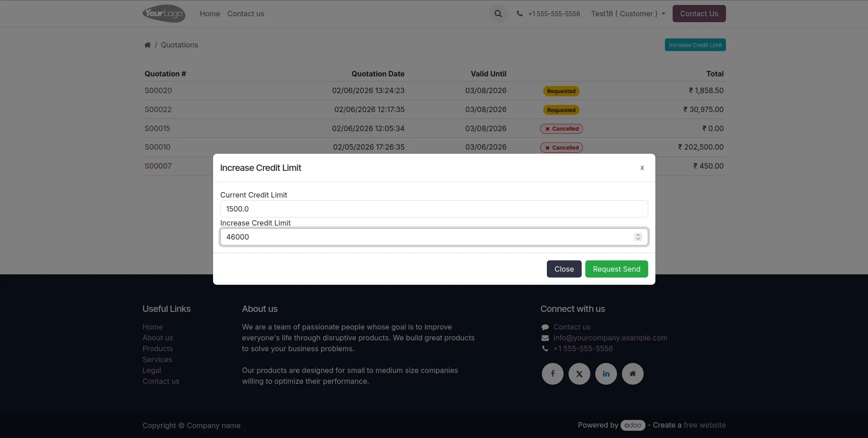Open the Facebook social icon

tap(552, 374)
